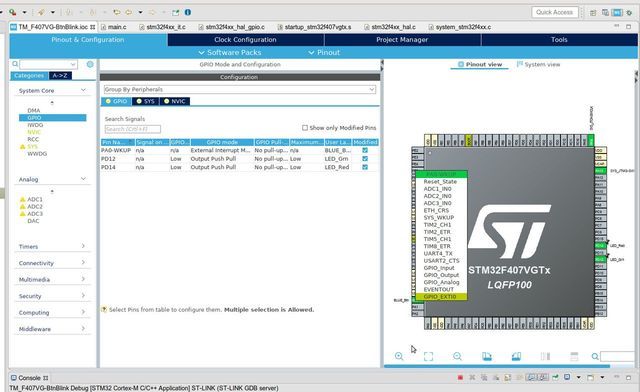Screen dimensions: 640x392
Task: Open Group By Peripherals dropdown
Action: point(240,89)
